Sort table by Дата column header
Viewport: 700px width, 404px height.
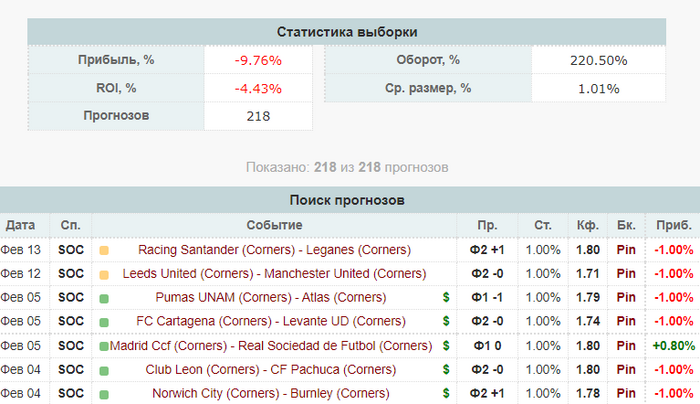click(x=21, y=225)
